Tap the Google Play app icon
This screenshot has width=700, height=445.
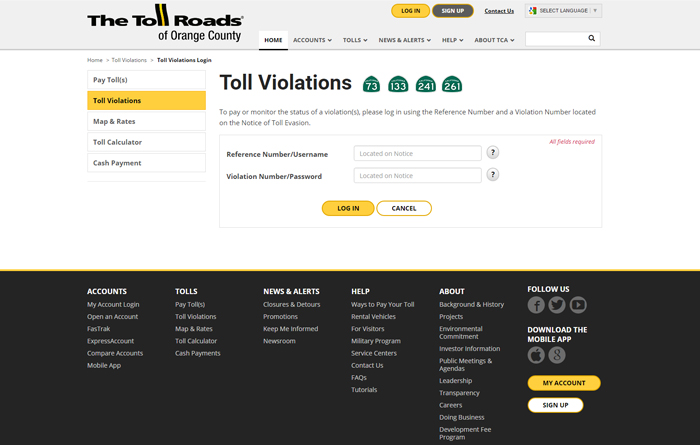(557, 355)
